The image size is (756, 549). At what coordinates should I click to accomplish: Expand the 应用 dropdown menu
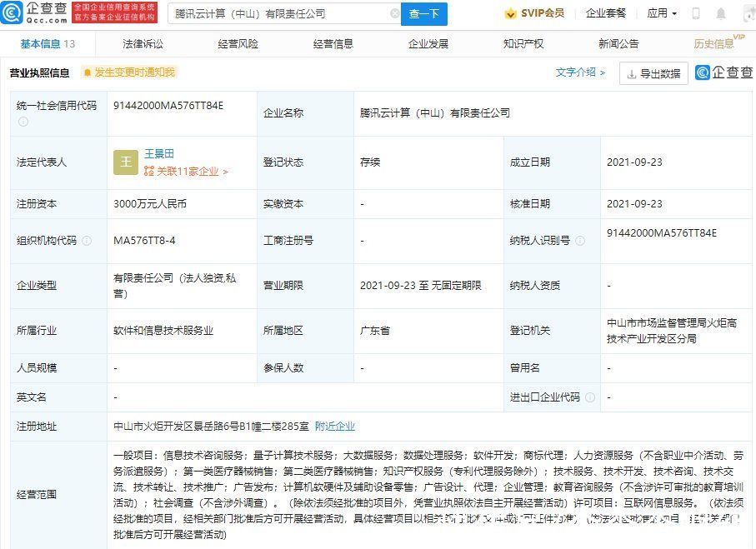tap(662, 13)
